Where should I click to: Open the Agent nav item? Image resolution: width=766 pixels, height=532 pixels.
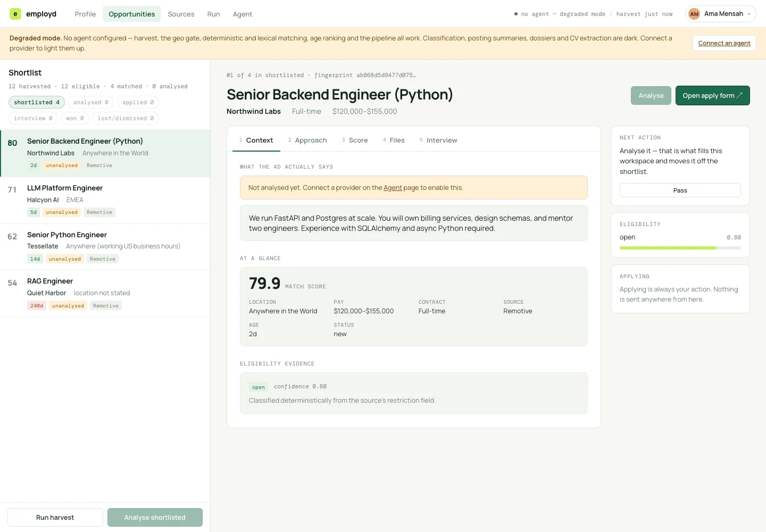point(243,14)
